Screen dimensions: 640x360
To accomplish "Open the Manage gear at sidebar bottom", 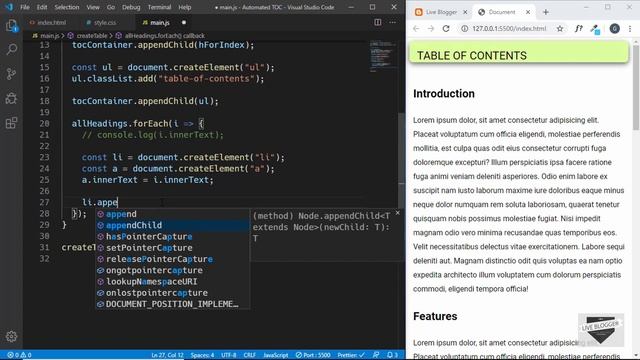I will pos(11,336).
